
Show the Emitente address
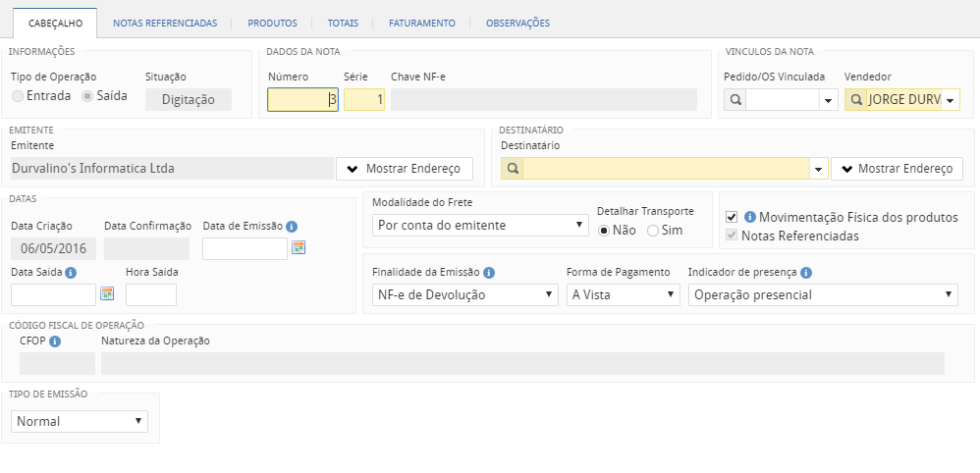click(x=404, y=169)
